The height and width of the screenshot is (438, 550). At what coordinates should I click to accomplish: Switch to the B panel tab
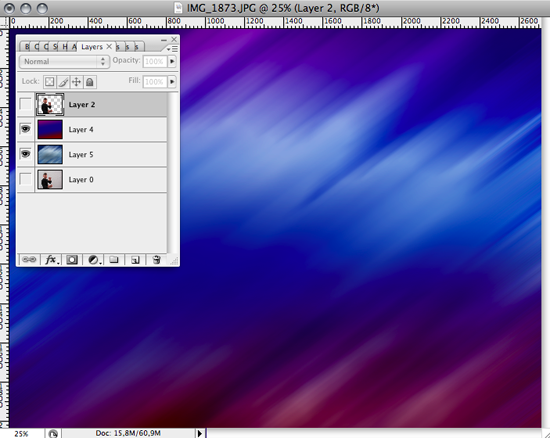pyautogui.click(x=27, y=47)
